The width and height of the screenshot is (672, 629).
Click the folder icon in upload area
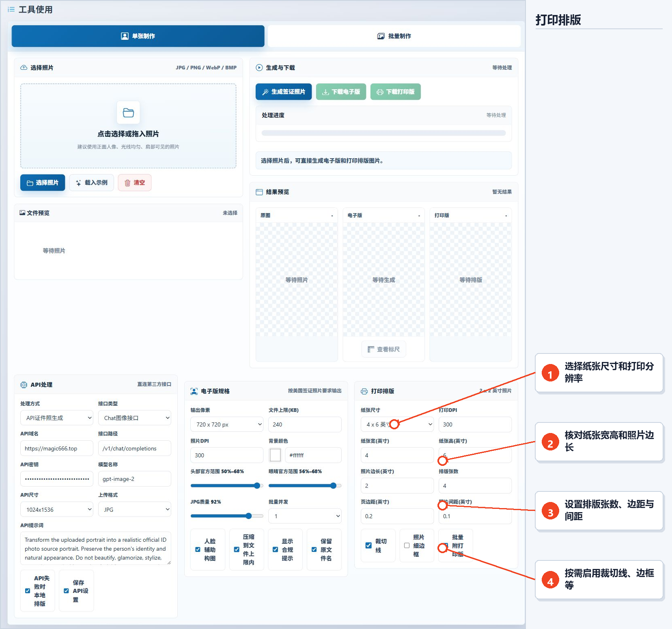point(128,112)
